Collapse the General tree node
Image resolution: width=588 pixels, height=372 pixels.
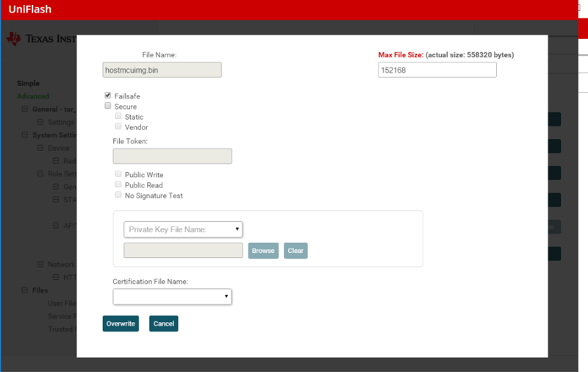pyautogui.click(x=24, y=110)
